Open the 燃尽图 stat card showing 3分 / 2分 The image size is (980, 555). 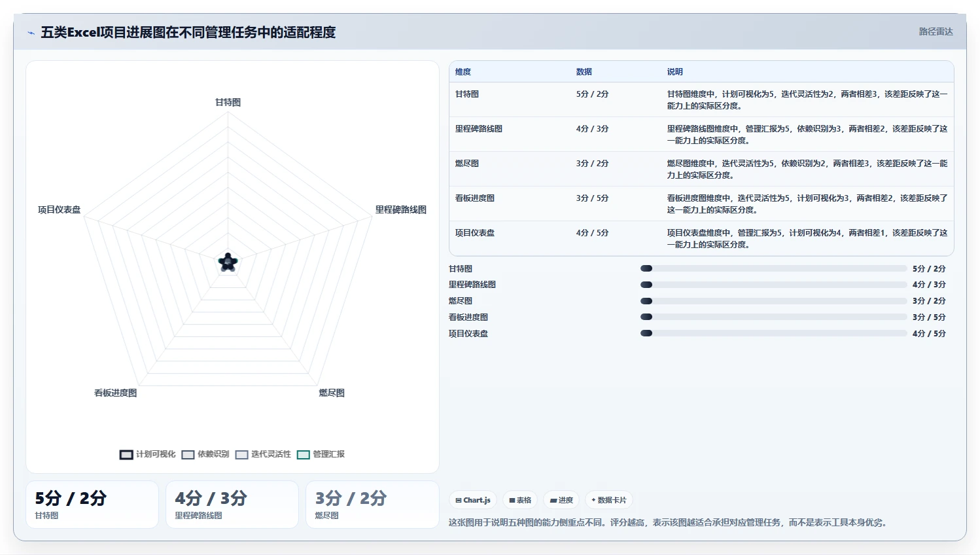click(372, 505)
